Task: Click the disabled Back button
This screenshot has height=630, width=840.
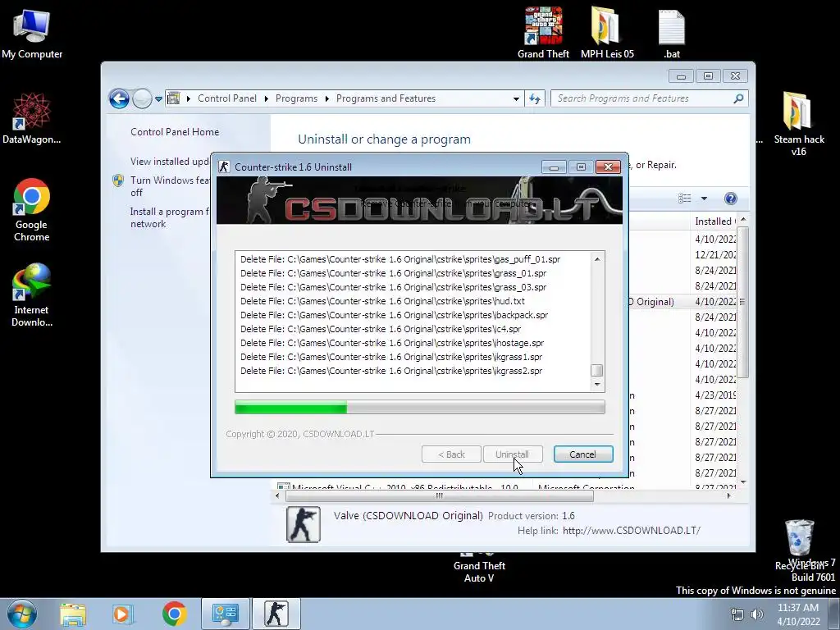Action: point(451,454)
